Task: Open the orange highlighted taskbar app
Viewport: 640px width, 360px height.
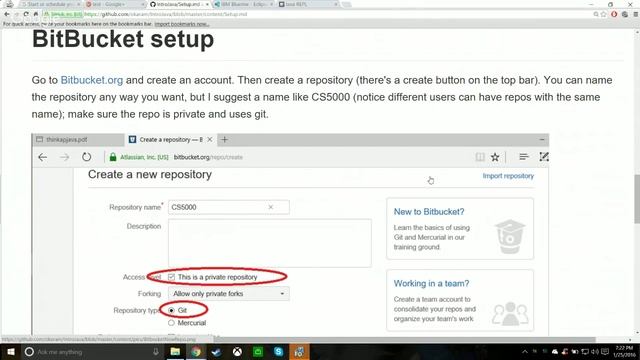Action: click(299, 351)
